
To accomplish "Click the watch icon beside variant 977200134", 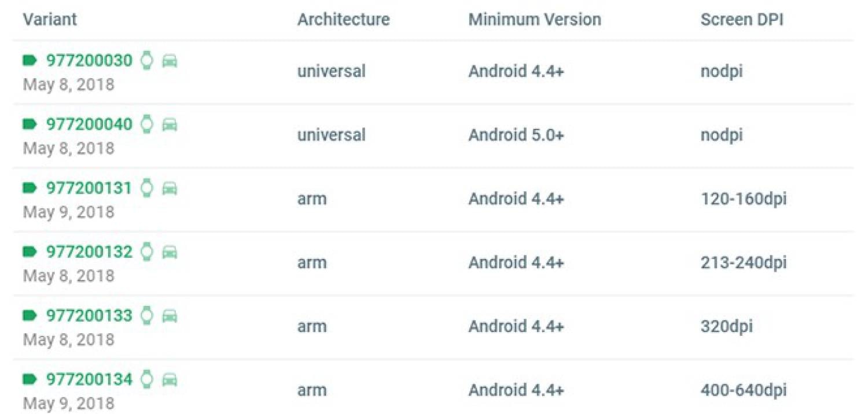I will pyautogui.click(x=148, y=379).
